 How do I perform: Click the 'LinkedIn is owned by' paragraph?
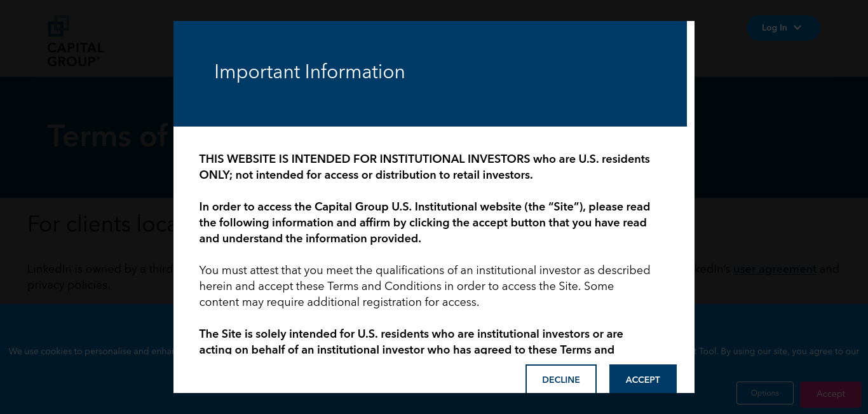tap(100, 269)
